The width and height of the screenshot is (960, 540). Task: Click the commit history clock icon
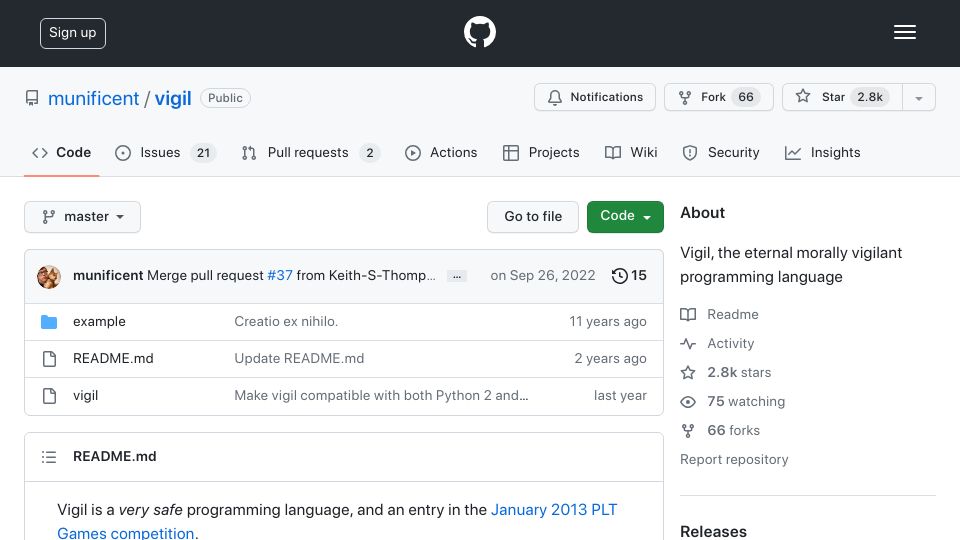tap(620, 276)
